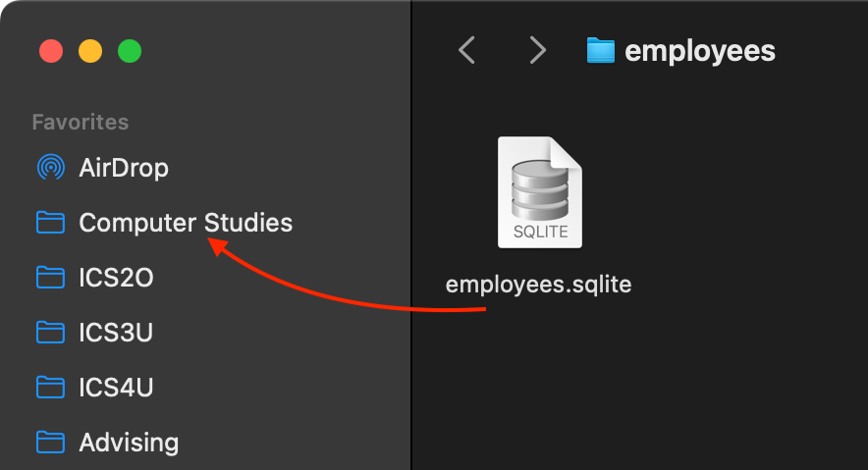Click the folder icon beside ICS2O

click(50, 278)
